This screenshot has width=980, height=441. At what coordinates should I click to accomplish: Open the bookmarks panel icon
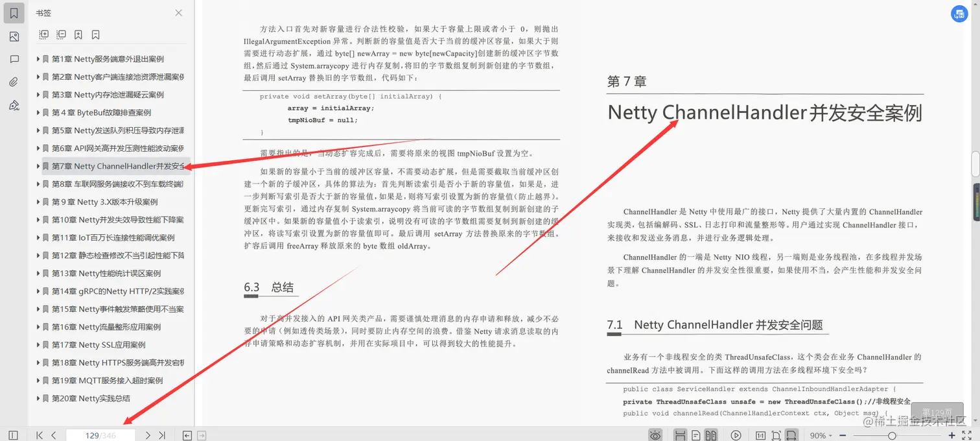pos(14,12)
